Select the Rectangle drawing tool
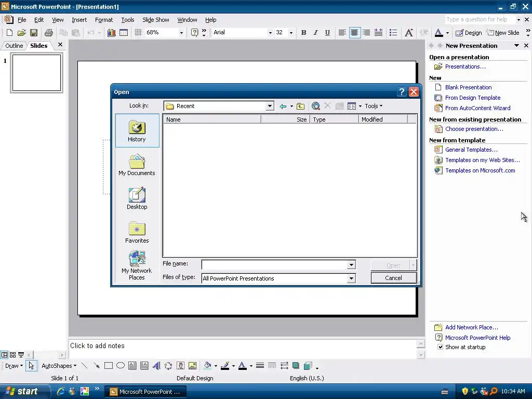The image size is (532, 399). click(109, 366)
